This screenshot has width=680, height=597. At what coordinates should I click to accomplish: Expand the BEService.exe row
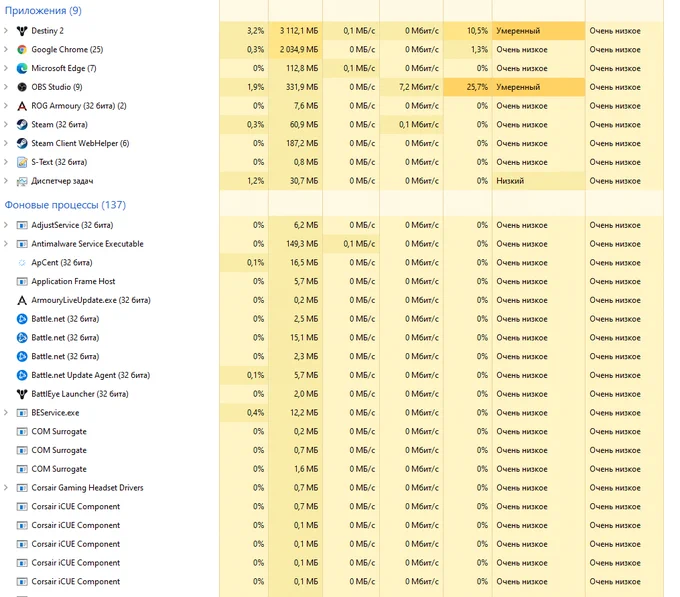pyautogui.click(x=6, y=413)
